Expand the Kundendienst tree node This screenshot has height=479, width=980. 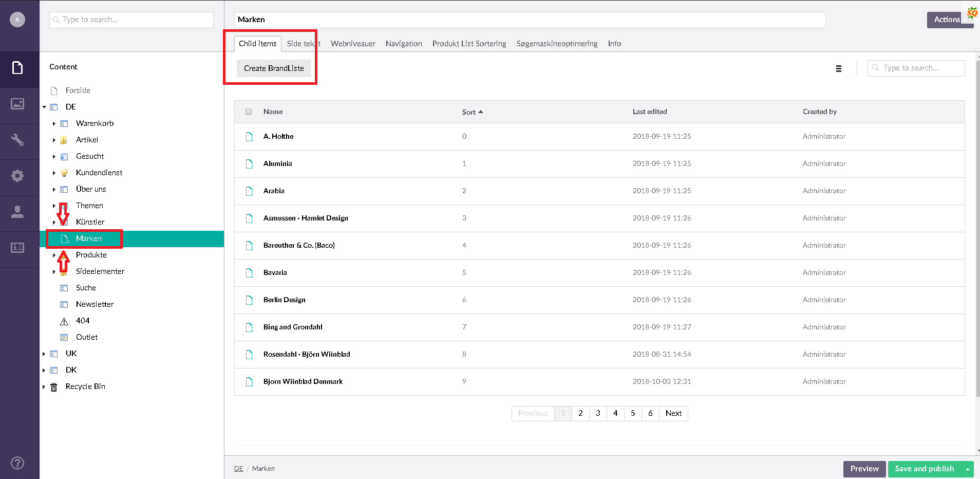pyautogui.click(x=54, y=173)
